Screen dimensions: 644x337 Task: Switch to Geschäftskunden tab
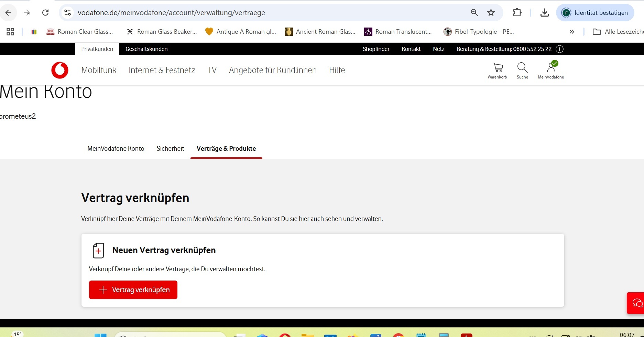tap(146, 49)
